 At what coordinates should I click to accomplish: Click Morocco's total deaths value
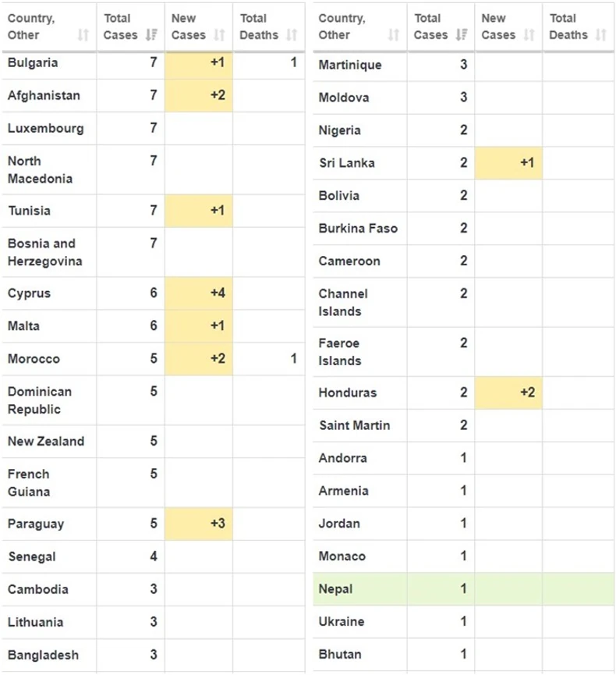[x=293, y=359]
